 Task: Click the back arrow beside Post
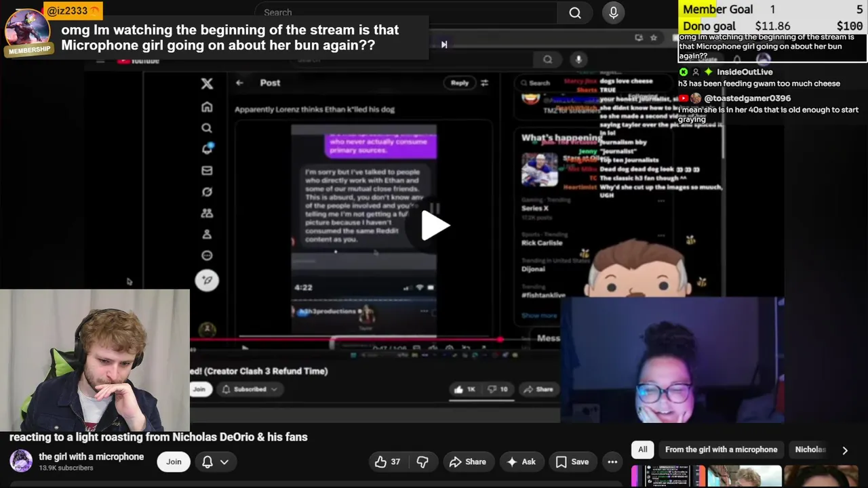[239, 83]
